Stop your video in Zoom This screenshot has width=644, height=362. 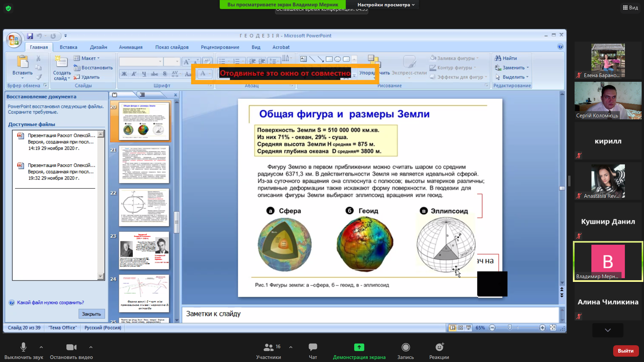click(x=71, y=347)
